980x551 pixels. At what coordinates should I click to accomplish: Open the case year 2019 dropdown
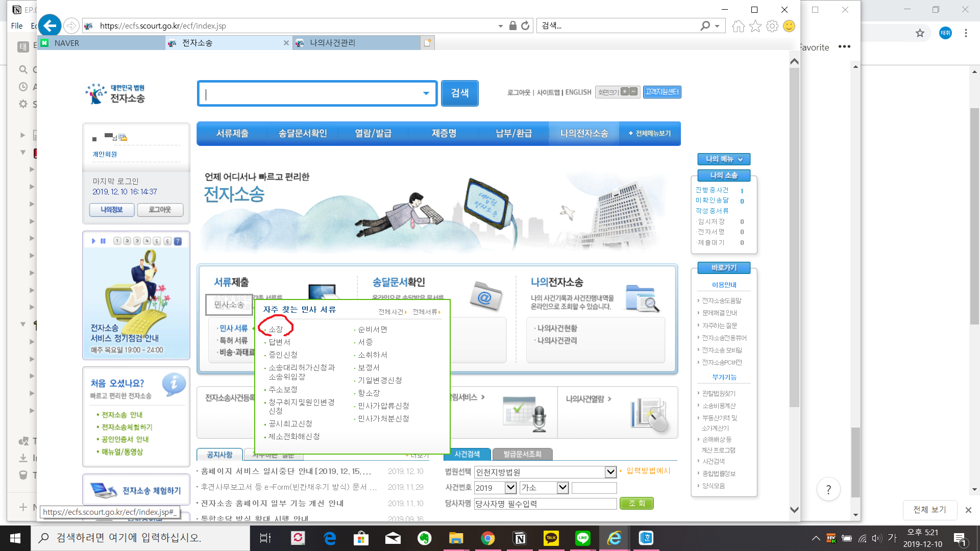(510, 488)
